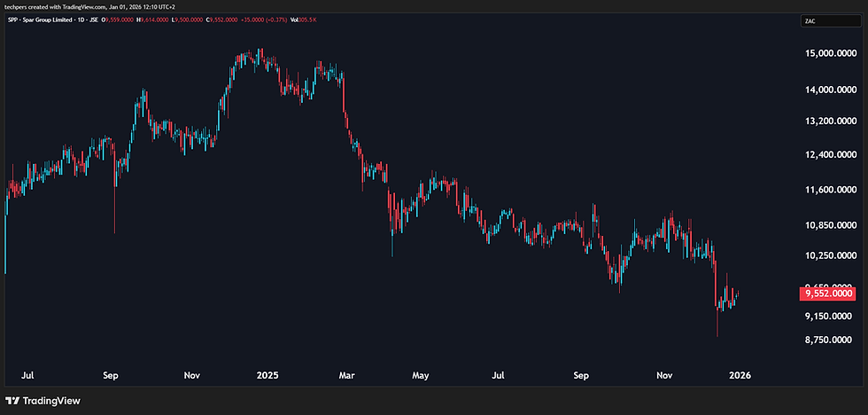Click the red 9,552.0000 current price tag
The width and height of the screenshot is (868, 415).
click(x=828, y=294)
